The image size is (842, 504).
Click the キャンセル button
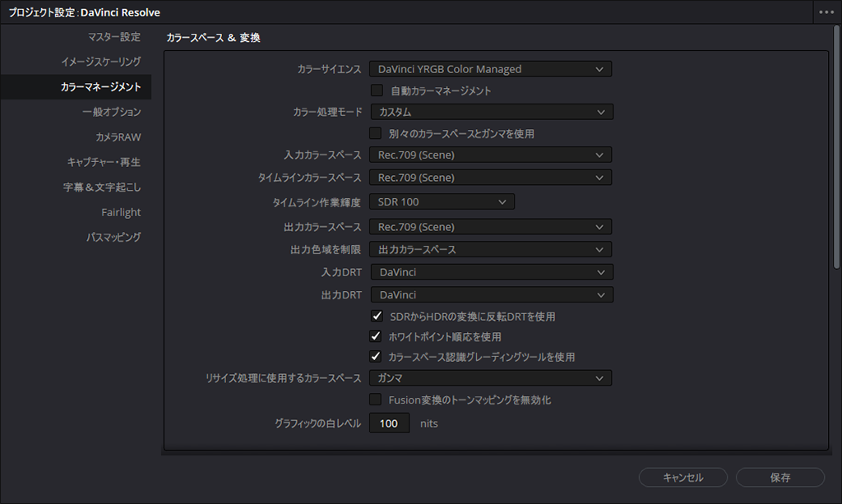click(x=683, y=477)
